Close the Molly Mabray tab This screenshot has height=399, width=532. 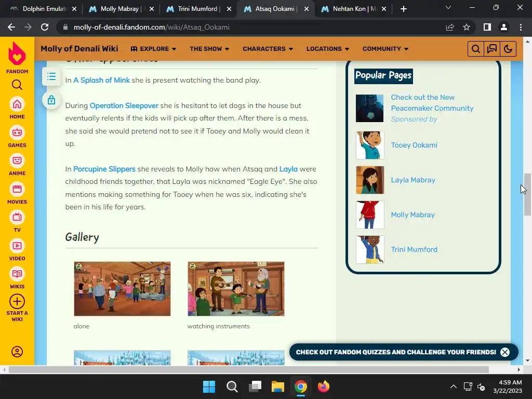152,9
